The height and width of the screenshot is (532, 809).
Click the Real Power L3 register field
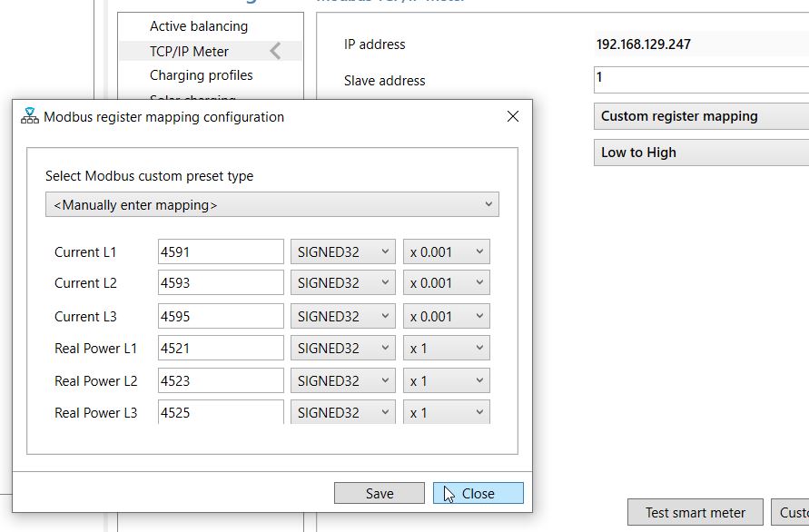coord(221,412)
